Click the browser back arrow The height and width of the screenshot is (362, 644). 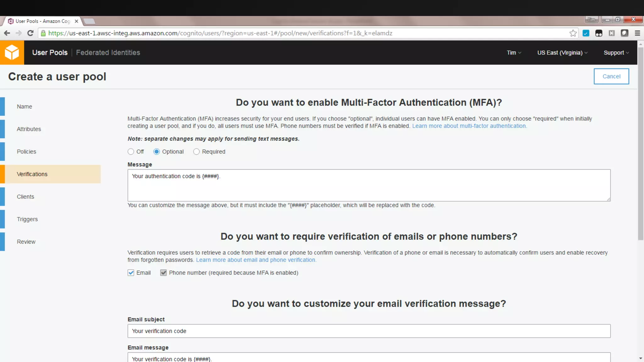(7, 33)
